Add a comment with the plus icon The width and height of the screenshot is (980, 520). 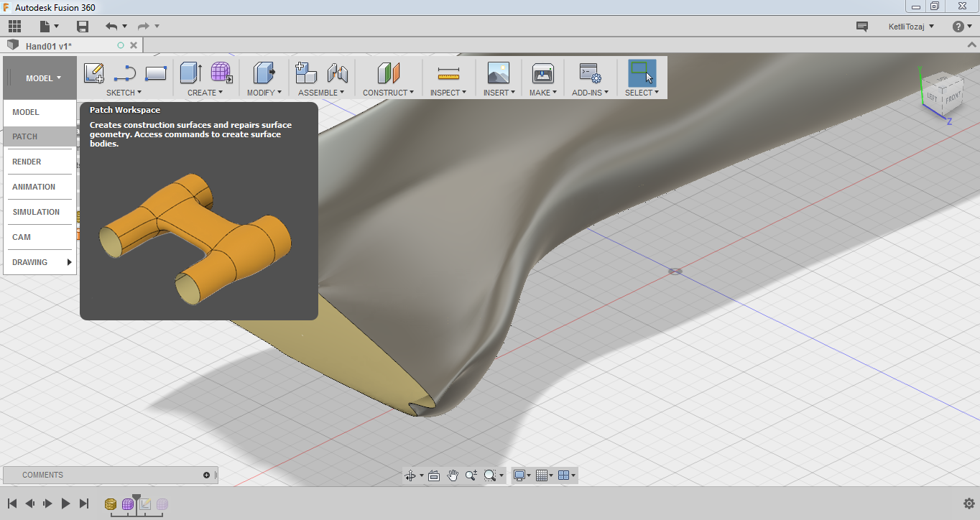[206, 475]
